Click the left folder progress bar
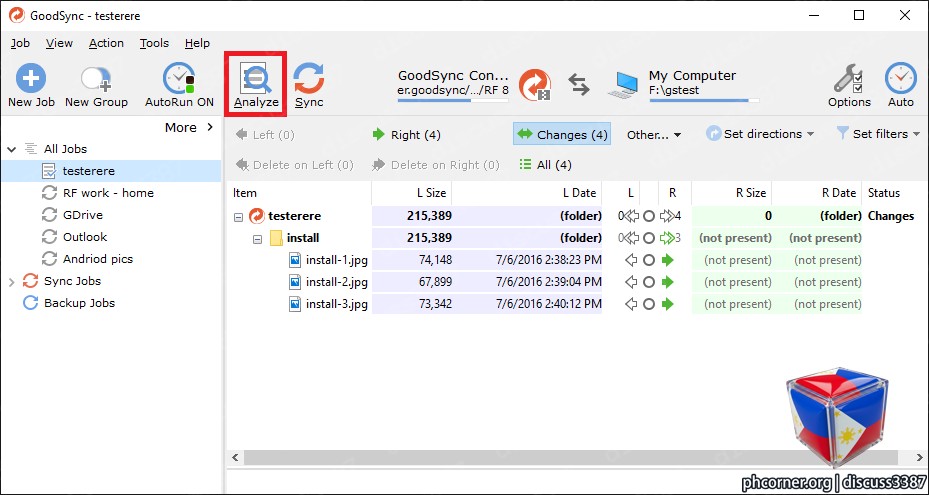The height and width of the screenshot is (495, 929). (x=453, y=101)
